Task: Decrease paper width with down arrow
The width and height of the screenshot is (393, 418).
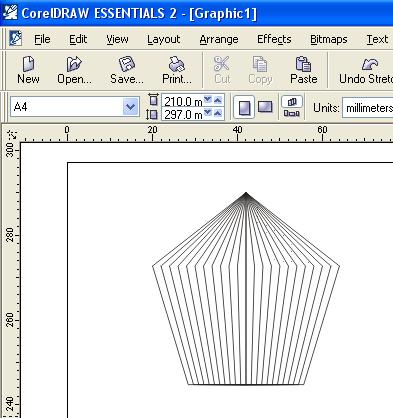Action: tap(208, 100)
